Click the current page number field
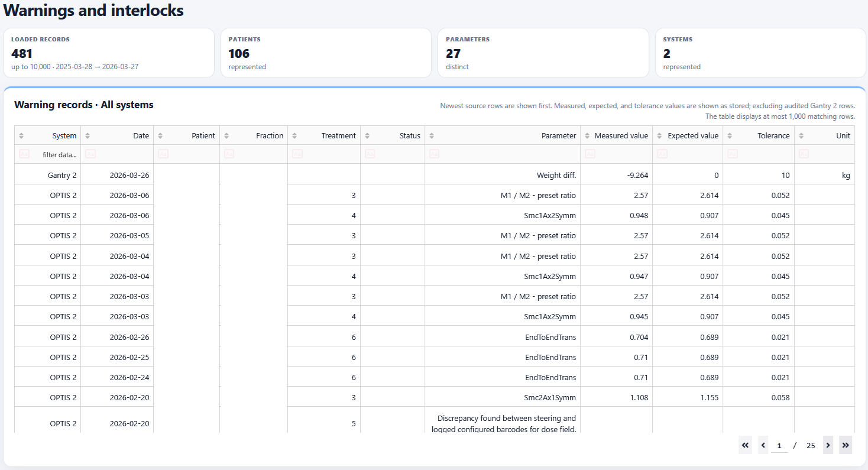 [x=779, y=446]
